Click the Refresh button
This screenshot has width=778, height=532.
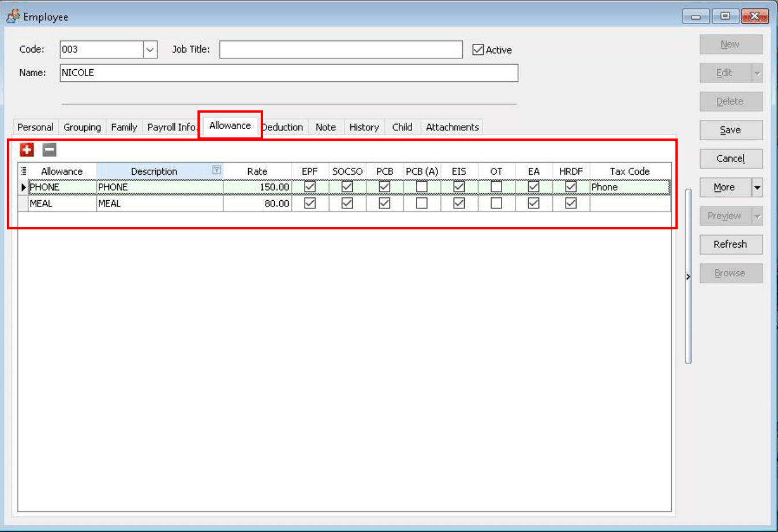(x=731, y=244)
